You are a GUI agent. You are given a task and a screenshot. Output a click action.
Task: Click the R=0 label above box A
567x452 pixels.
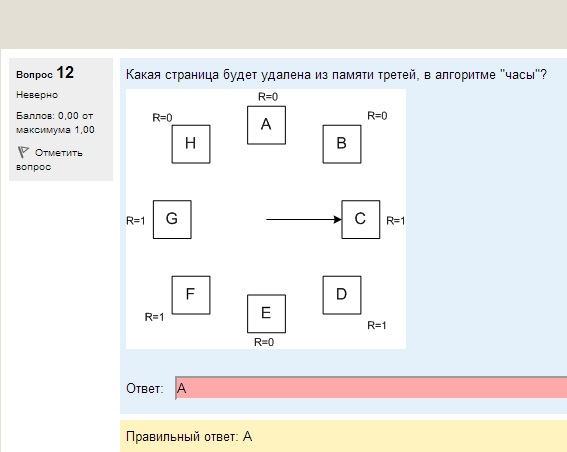click(268, 97)
